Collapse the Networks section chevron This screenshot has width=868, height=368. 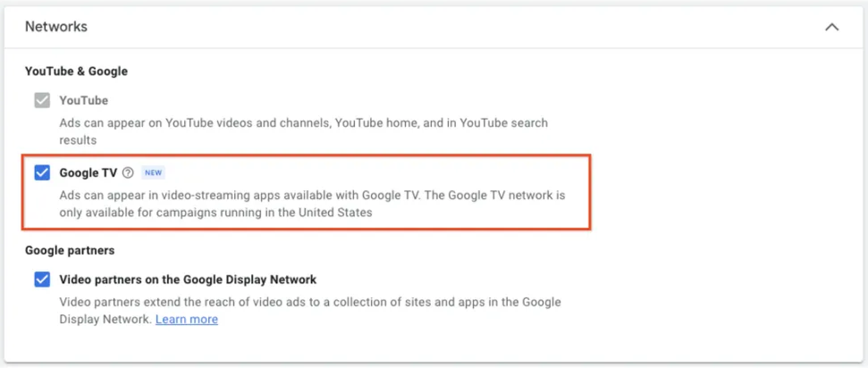pyautogui.click(x=832, y=27)
